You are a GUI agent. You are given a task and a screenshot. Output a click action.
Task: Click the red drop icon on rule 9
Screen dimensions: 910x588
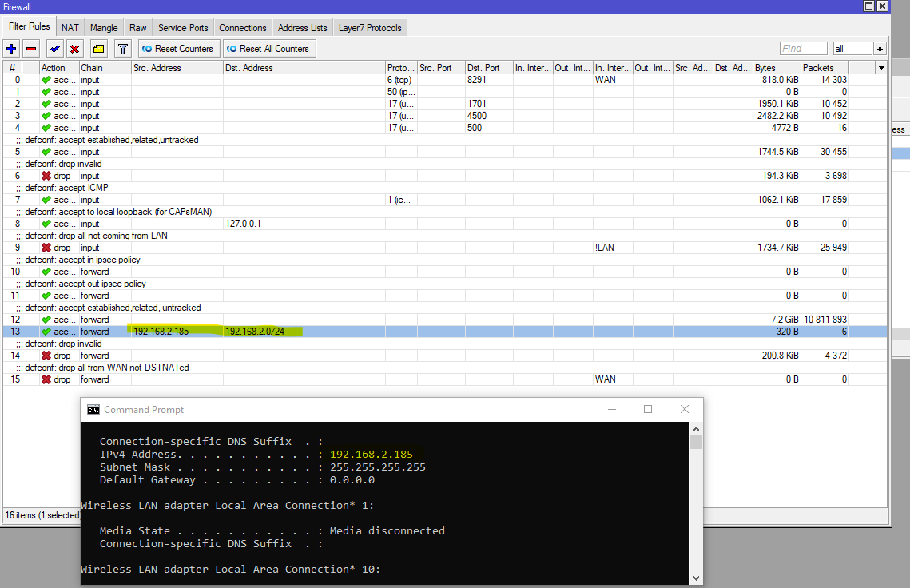pos(46,248)
